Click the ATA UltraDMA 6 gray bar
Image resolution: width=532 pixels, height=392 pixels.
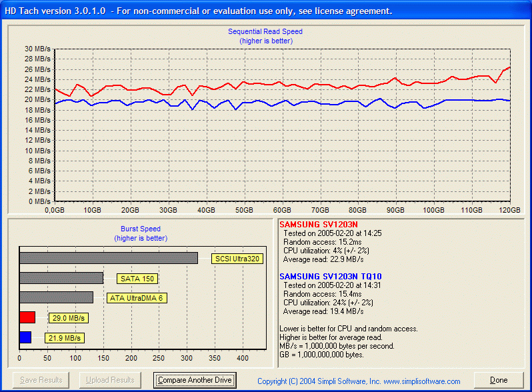point(56,297)
